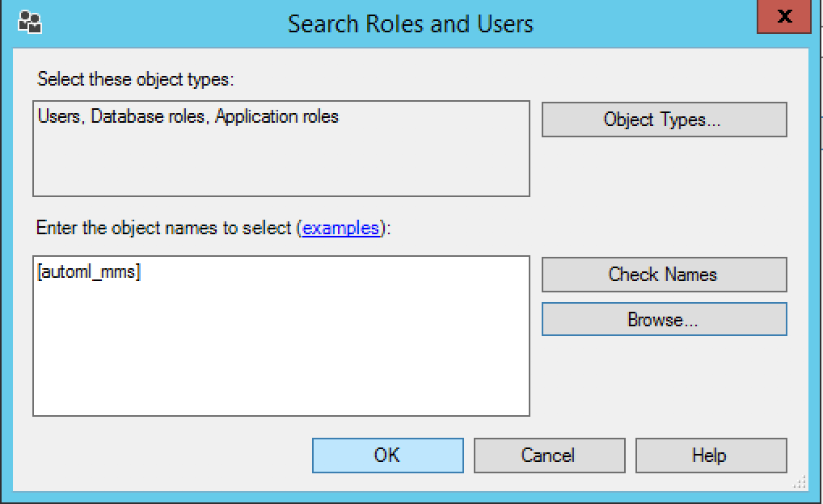Confirm selection with OK
Viewport: 823px width, 504px height.
coord(388,456)
